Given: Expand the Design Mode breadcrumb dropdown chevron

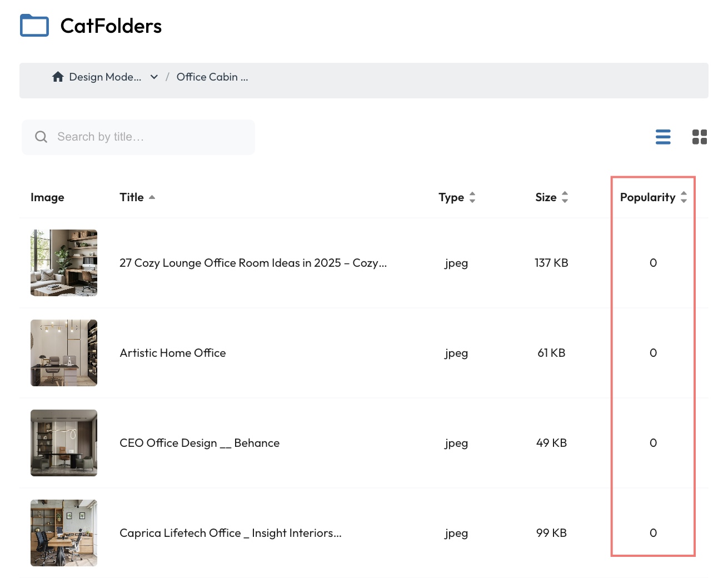Looking at the screenshot, I should point(154,77).
